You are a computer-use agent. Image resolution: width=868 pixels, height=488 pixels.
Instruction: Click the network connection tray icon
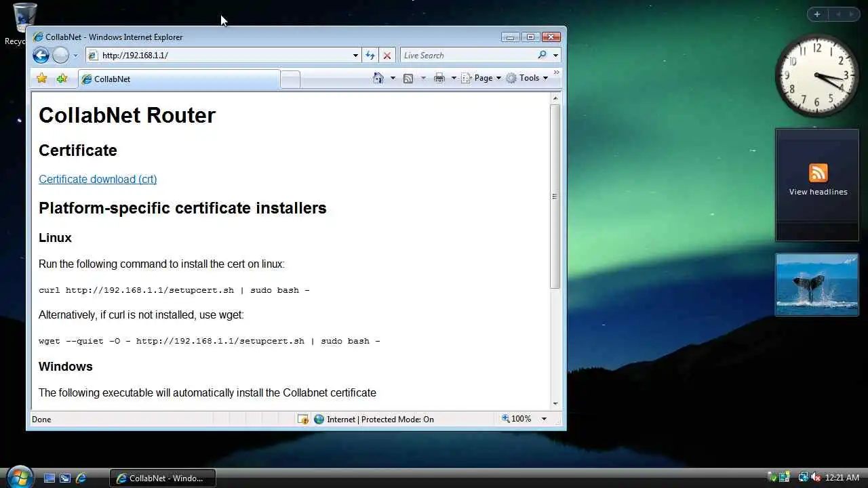(x=803, y=478)
